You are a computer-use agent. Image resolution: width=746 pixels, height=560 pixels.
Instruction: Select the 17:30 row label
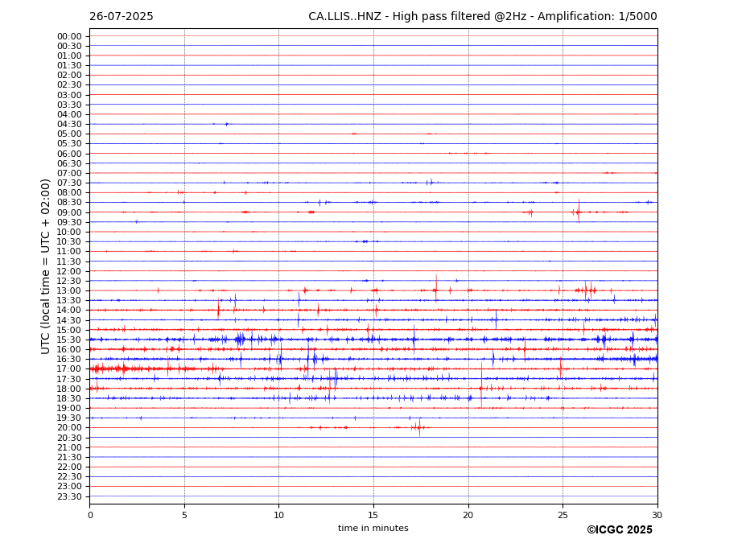(x=69, y=379)
